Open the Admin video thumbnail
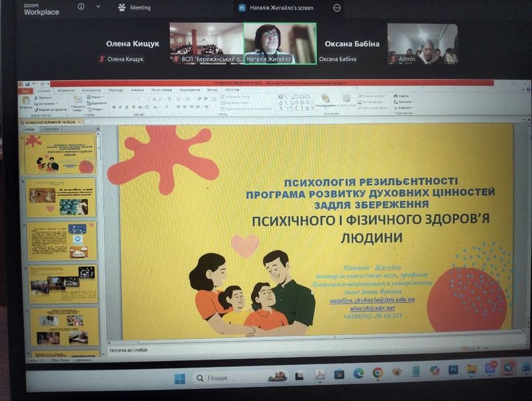 coord(423,43)
